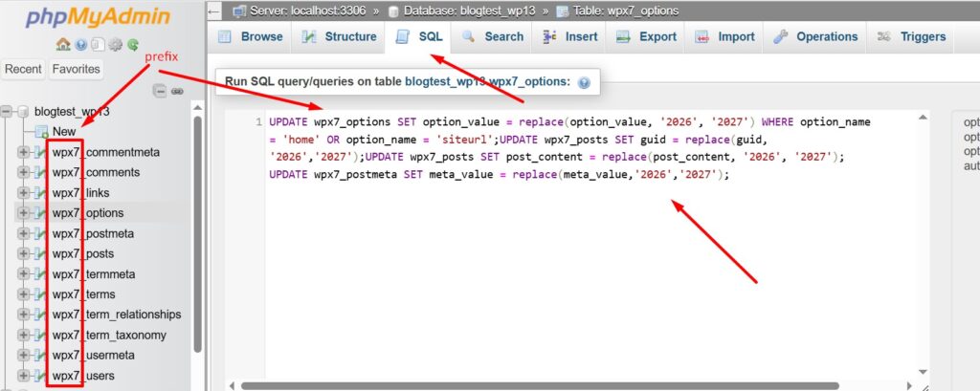Expand the wpx7_posts table node
Image resolution: width=980 pixels, height=391 pixels.
(x=24, y=253)
